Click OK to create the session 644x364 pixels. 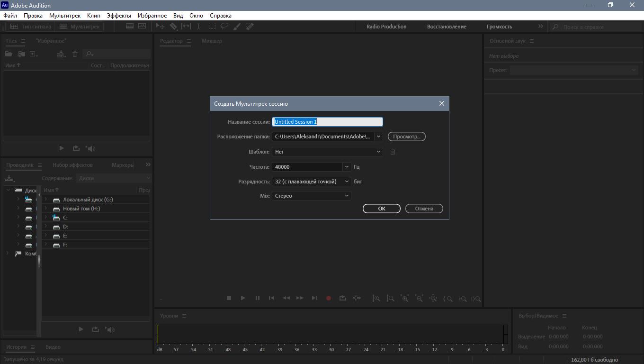[381, 209]
